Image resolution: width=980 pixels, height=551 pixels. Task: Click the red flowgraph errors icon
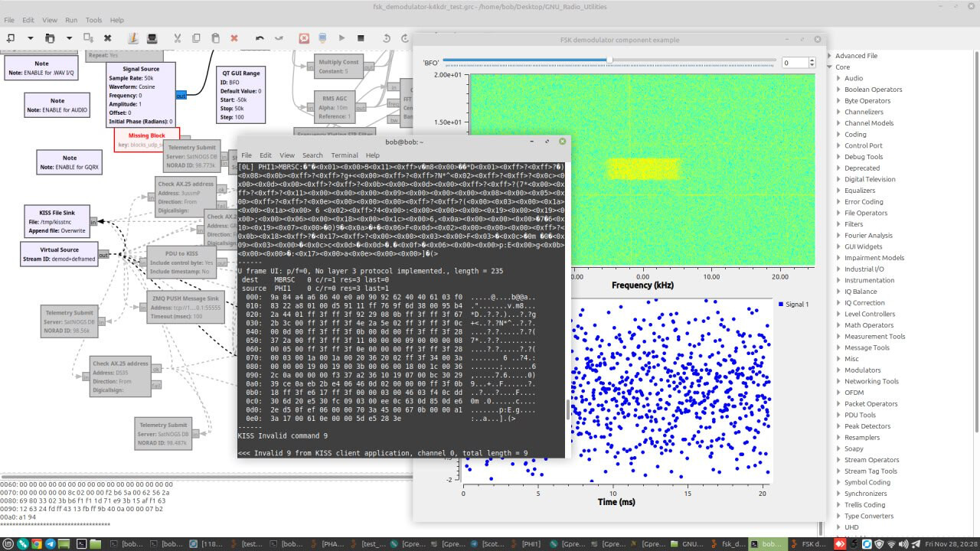(x=304, y=37)
